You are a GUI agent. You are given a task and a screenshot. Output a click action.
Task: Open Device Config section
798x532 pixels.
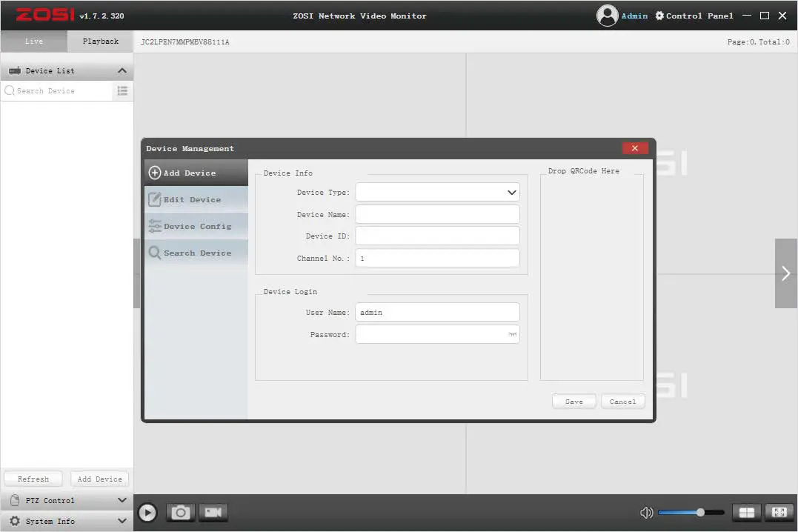coord(196,226)
